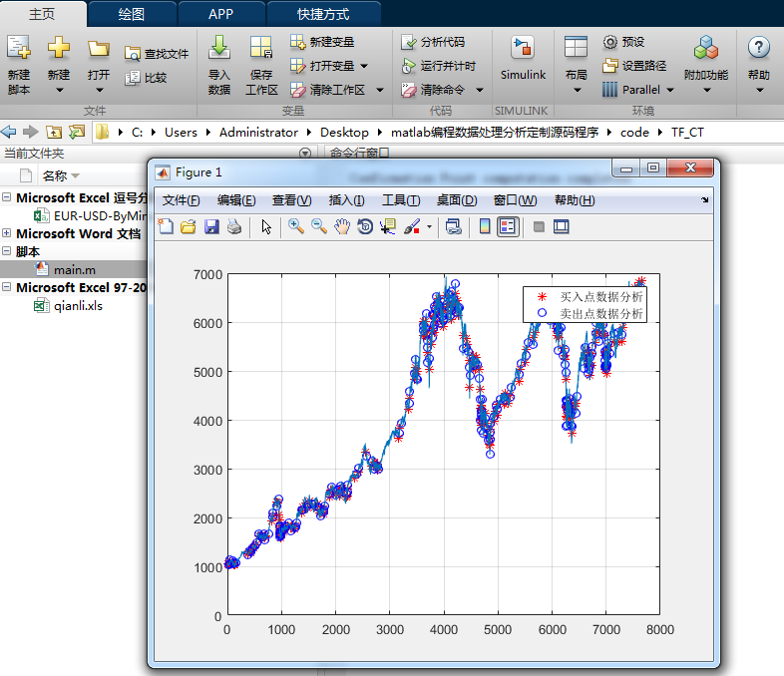The width and height of the screenshot is (784, 676).
Task: Open Open Variable (打开变量) dropdown
Action: [364, 66]
